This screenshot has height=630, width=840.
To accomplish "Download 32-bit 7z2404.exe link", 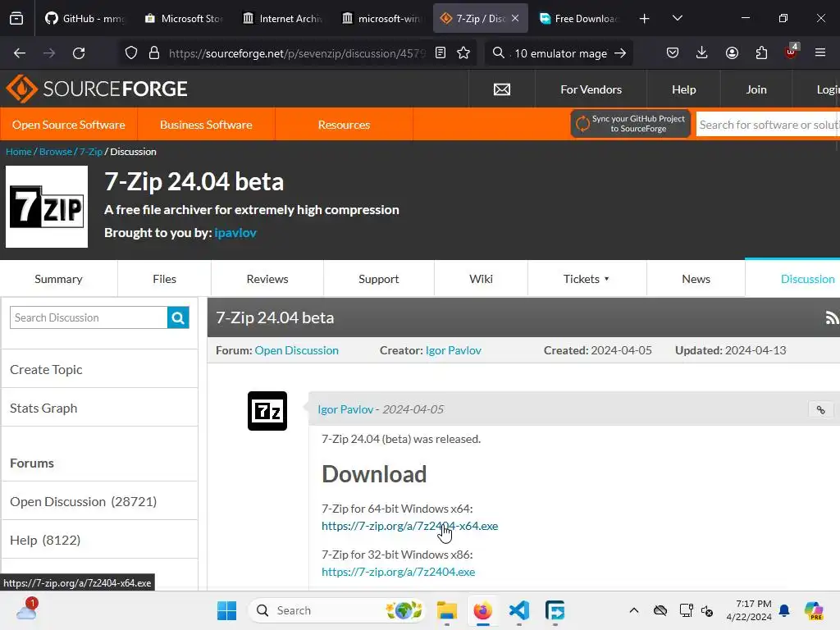I will click(398, 572).
